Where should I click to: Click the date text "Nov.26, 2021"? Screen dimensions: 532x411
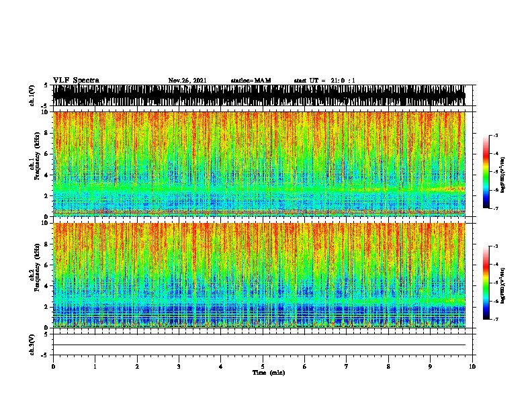pos(187,81)
